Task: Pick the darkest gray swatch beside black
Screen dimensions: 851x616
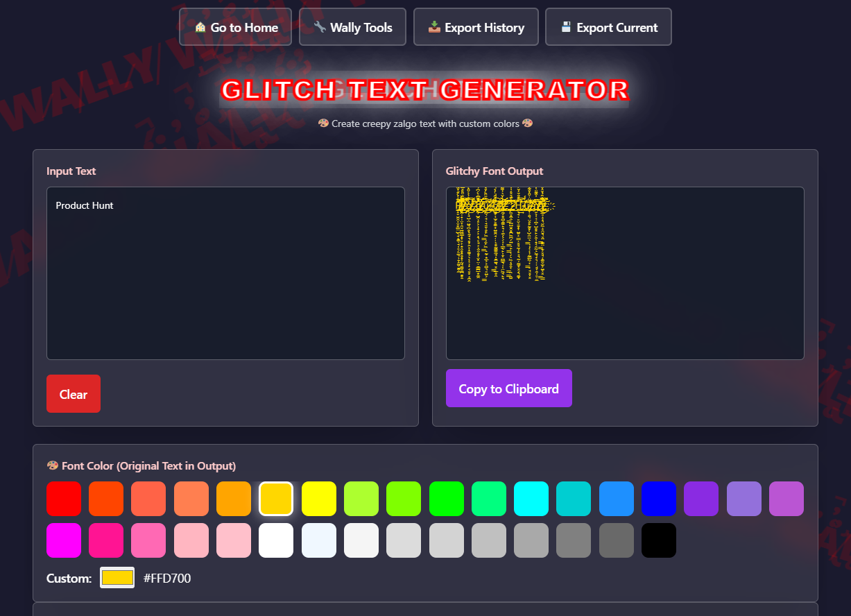Action: click(x=617, y=540)
